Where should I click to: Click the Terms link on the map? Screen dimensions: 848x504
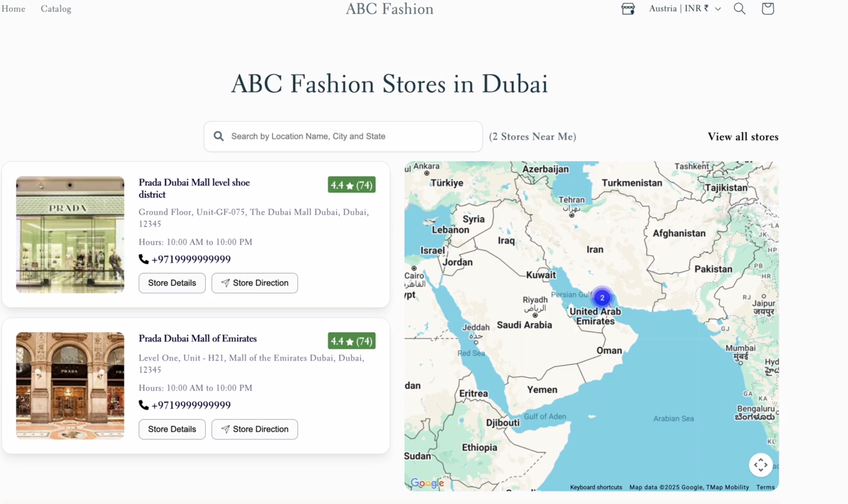click(x=765, y=487)
